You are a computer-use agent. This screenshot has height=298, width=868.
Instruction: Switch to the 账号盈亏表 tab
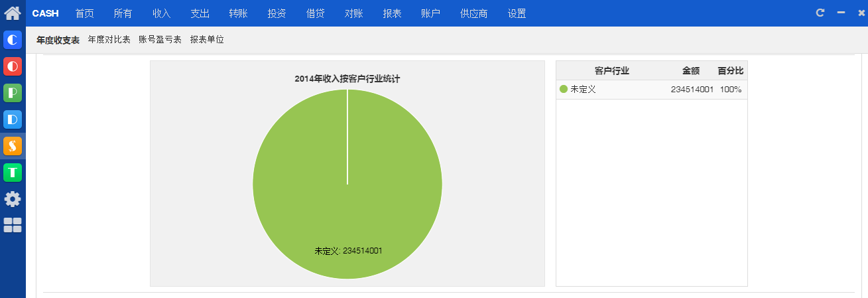click(x=160, y=40)
